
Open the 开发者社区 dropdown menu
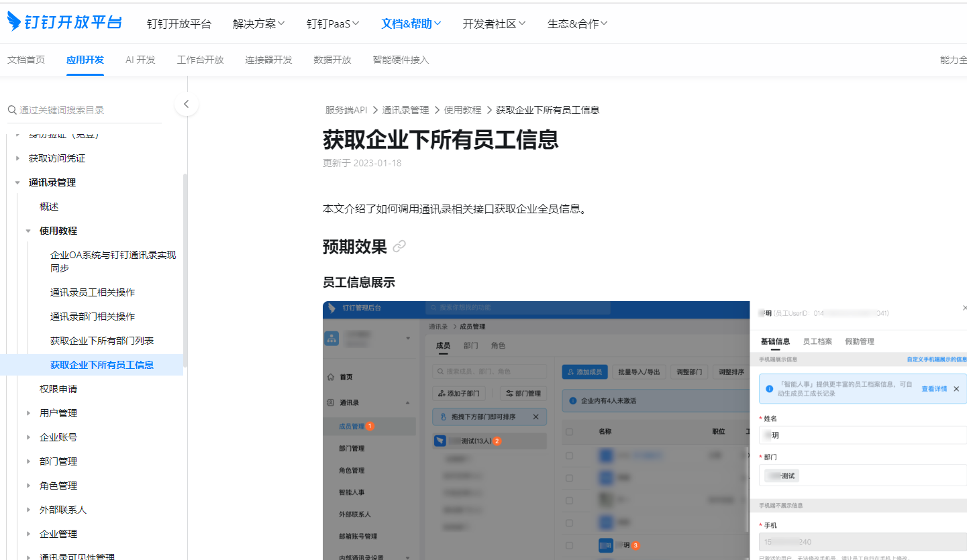pyautogui.click(x=494, y=23)
